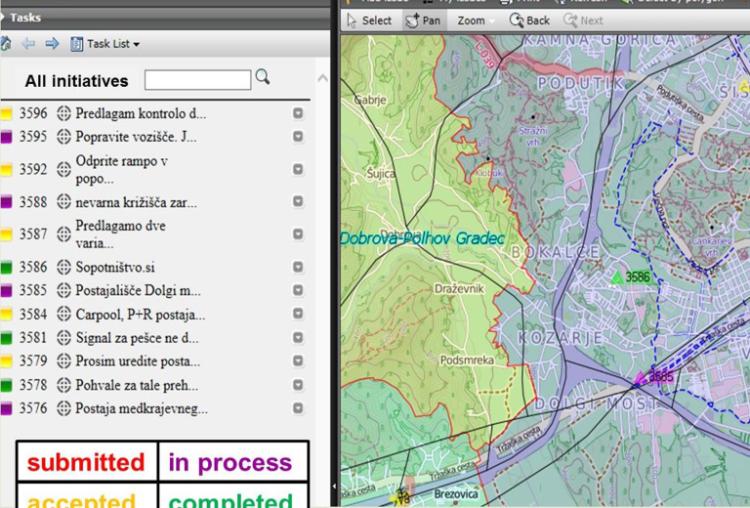Open initiative 'nevarna križišča zar...'
The height and width of the screenshot is (508, 750).
coord(136,202)
